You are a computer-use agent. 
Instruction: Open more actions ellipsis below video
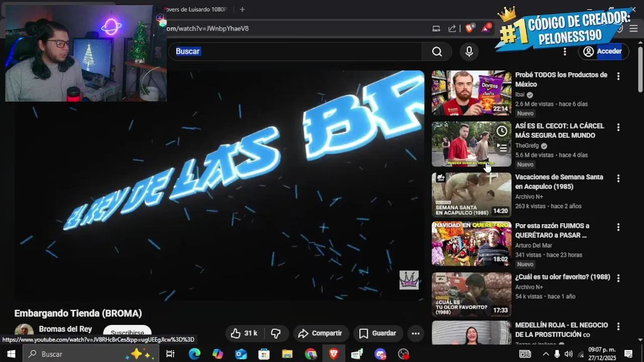(x=416, y=333)
